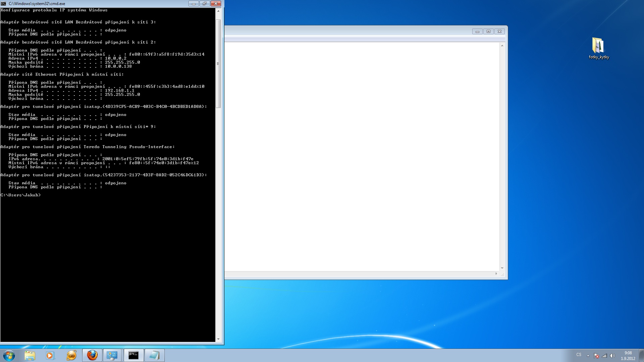
Task: Open the Windows Start menu orb
Action: [9, 355]
